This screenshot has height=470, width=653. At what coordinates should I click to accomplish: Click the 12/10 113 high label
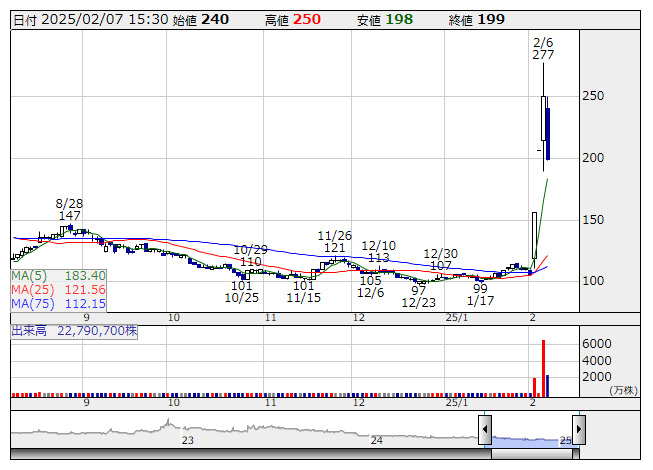click(379, 251)
